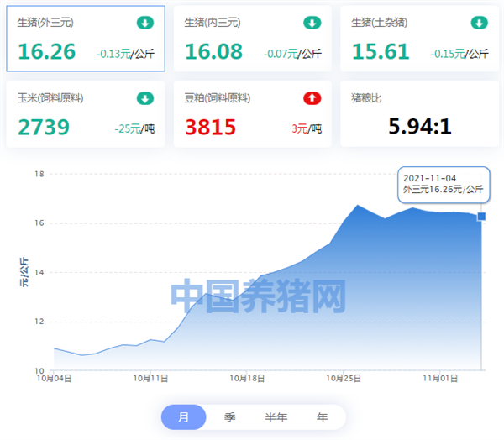
Task: Click the -25元/吨 change text
Action: click(x=134, y=128)
